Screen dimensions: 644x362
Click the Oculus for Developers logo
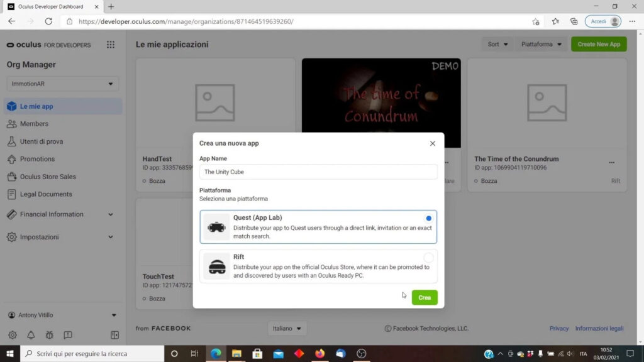pyautogui.click(x=48, y=45)
